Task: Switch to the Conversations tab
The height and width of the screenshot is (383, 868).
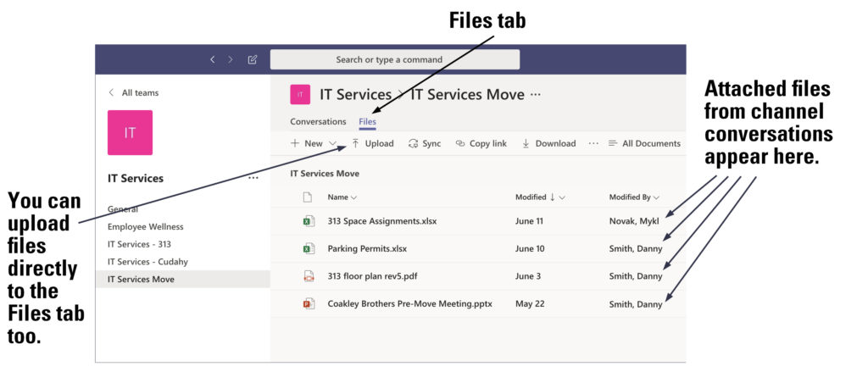Action: (x=318, y=122)
